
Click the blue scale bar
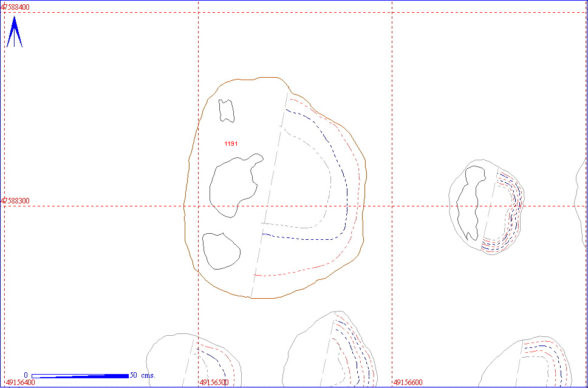[x=80, y=376]
